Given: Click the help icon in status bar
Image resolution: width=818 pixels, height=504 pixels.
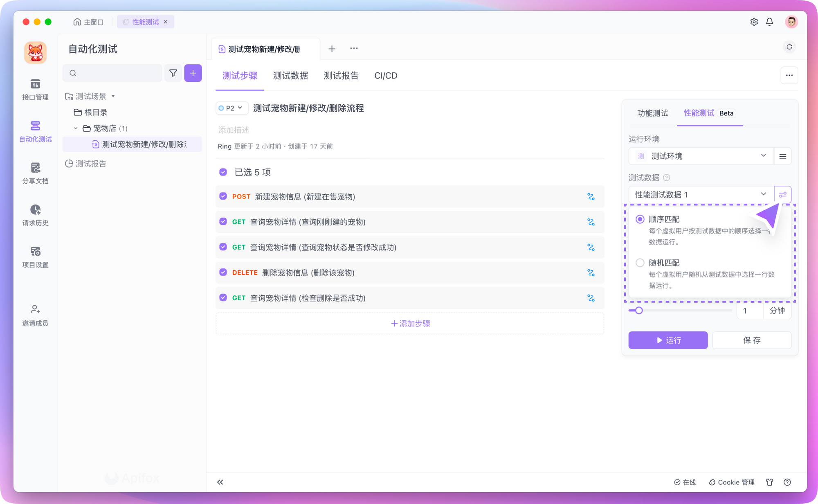Looking at the screenshot, I should click(x=787, y=482).
